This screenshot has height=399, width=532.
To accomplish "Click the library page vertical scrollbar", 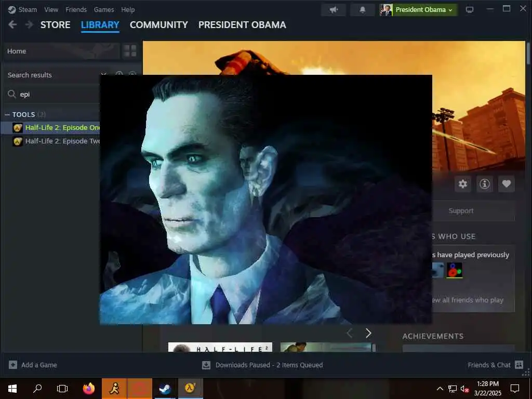I will tap(528, 54).
